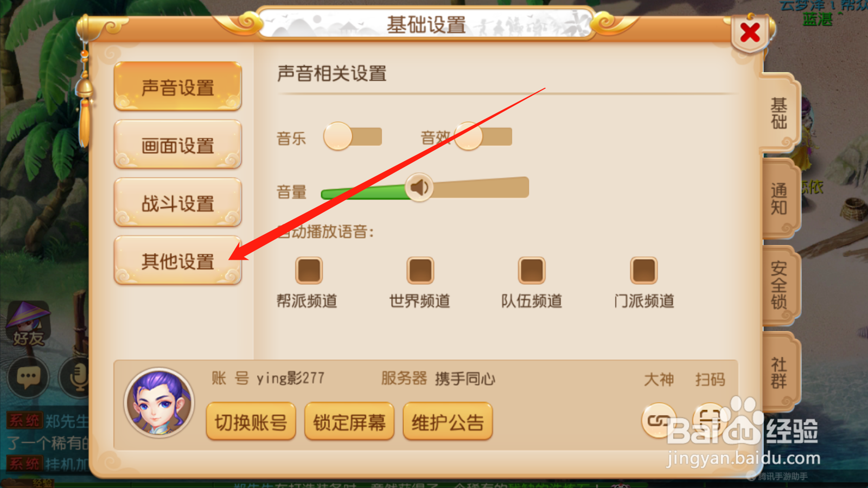Switch to the 通知 side tab
The image size is (868, 488).
coord(780,198)
